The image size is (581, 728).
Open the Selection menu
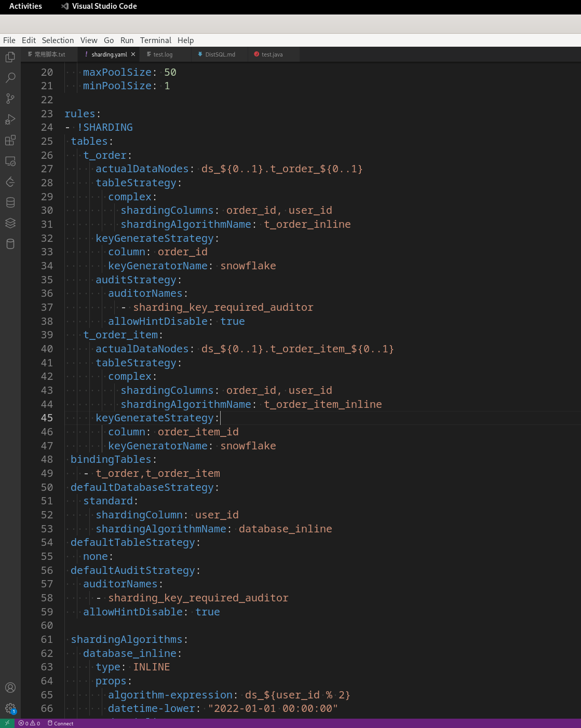(58, 40)
